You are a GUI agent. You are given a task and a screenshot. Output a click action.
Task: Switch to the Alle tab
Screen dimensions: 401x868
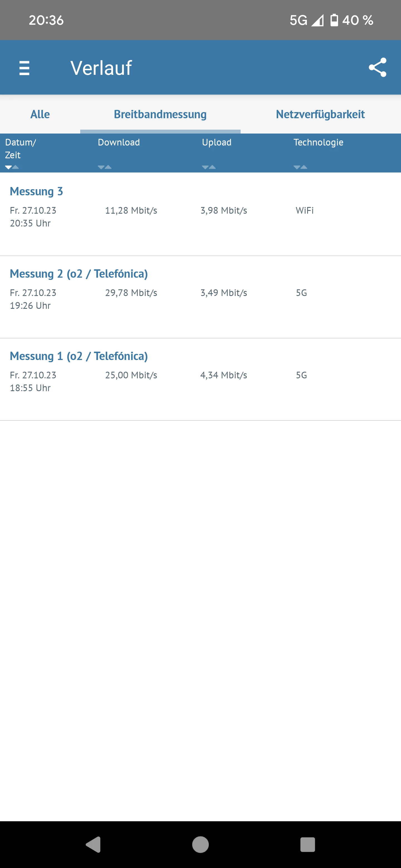tap(40, 114)
